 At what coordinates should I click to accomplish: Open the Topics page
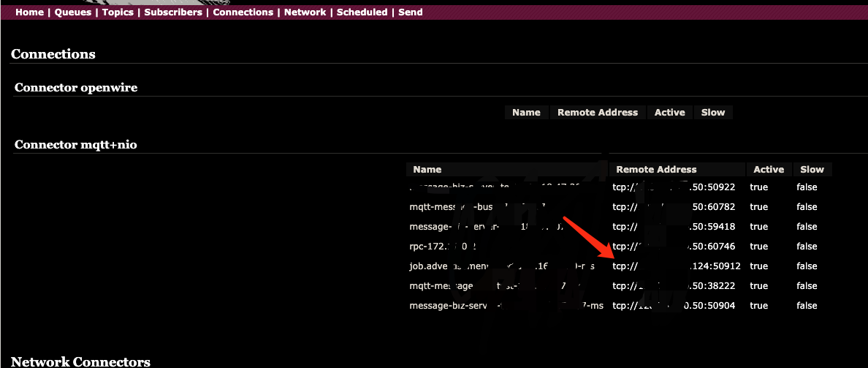pyautogui.click(x=118, y=12)
